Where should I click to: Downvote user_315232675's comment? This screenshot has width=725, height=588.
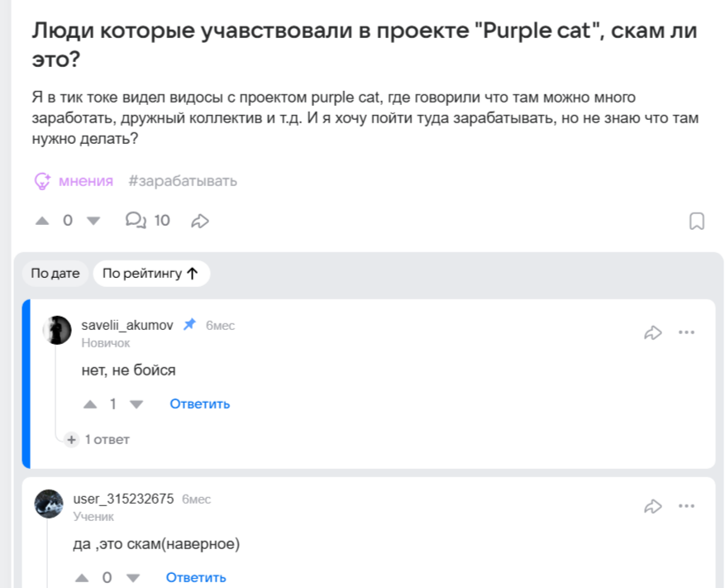133,577
